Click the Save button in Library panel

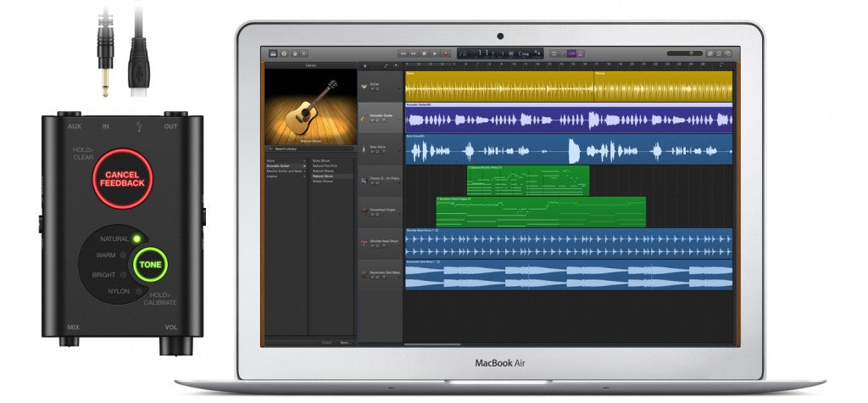pyautogui.click(x=344, y=342)
